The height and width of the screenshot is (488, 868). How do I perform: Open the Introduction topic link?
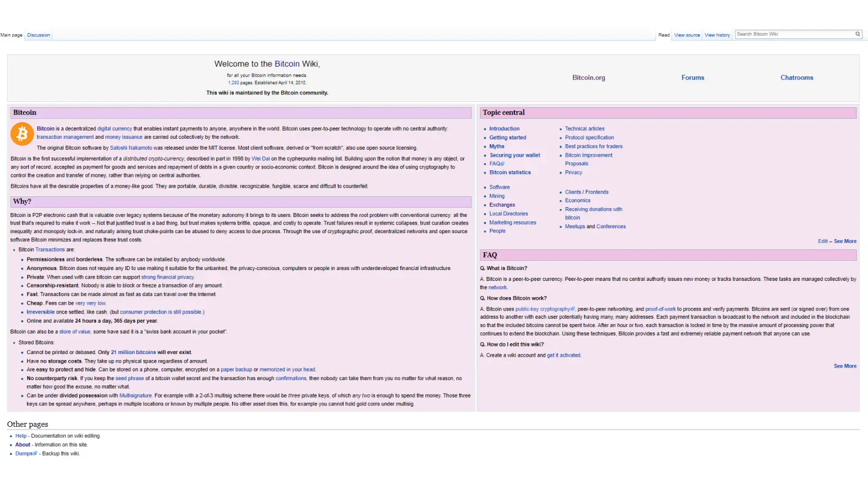[x=505, y=129]
